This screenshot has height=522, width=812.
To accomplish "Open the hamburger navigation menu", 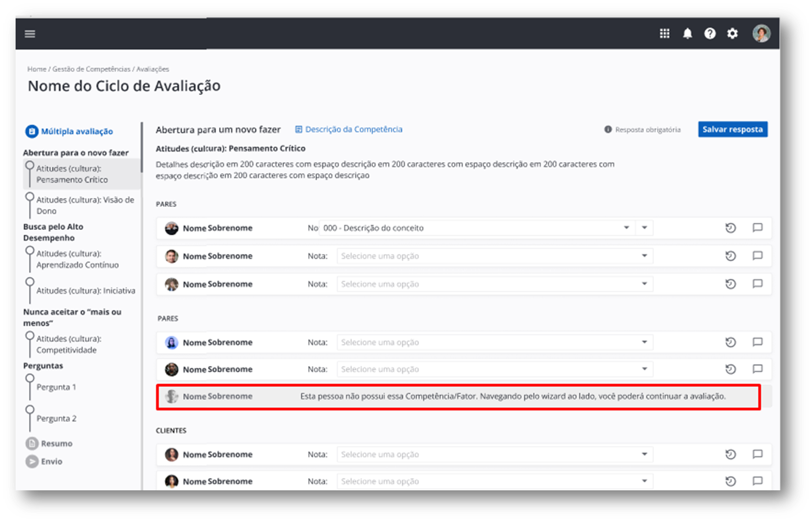I will click(30, 34).
